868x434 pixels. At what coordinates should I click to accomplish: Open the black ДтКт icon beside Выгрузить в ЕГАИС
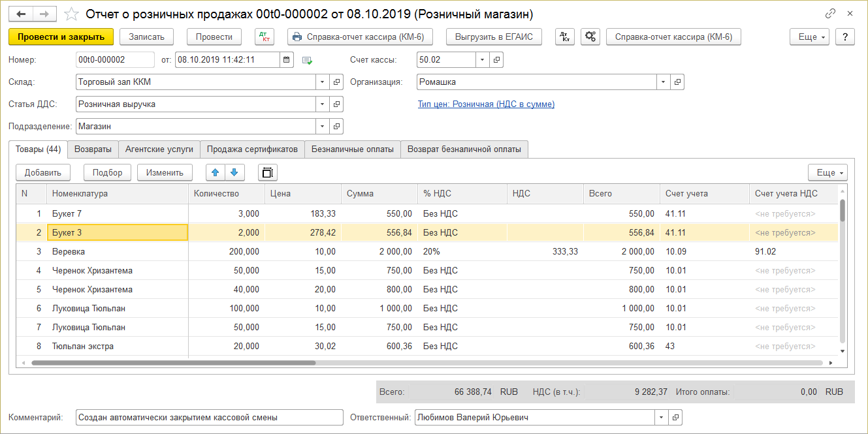click(x=565, y=37)
